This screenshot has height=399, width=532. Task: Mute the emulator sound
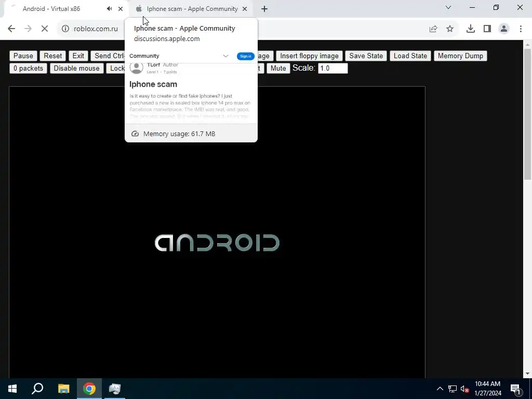[278, 68]
